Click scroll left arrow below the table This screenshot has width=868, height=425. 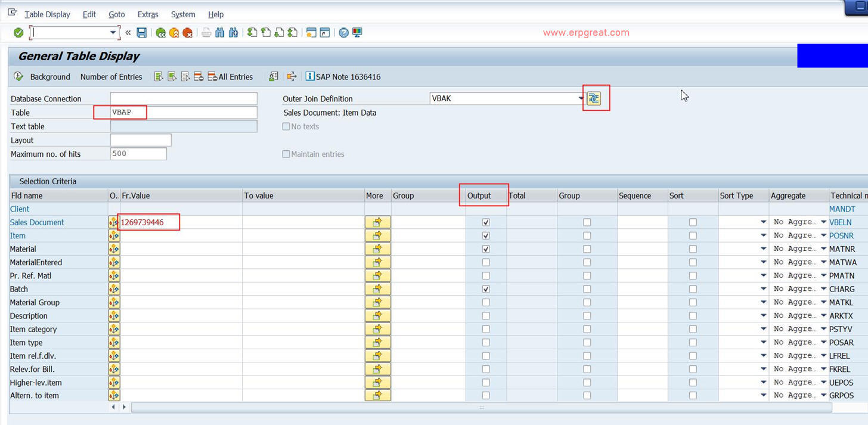[x=113, y=407]
